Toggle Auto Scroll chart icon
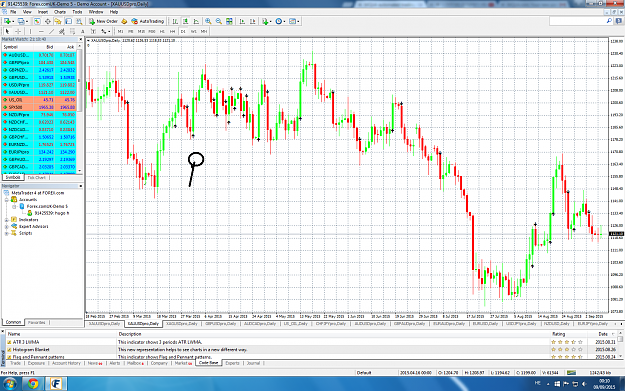This screenshot has height=391, width=625. click(242, 21)
